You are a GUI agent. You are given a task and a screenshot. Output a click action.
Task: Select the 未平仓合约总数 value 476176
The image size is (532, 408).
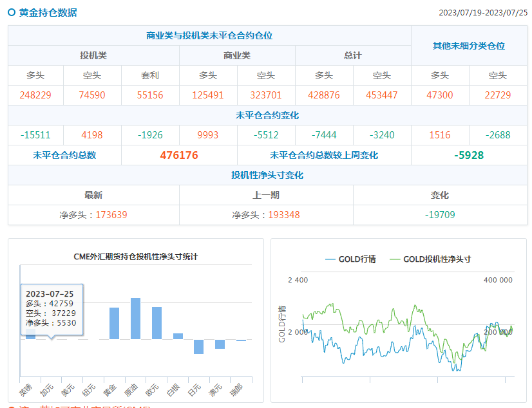click(178, 155)
